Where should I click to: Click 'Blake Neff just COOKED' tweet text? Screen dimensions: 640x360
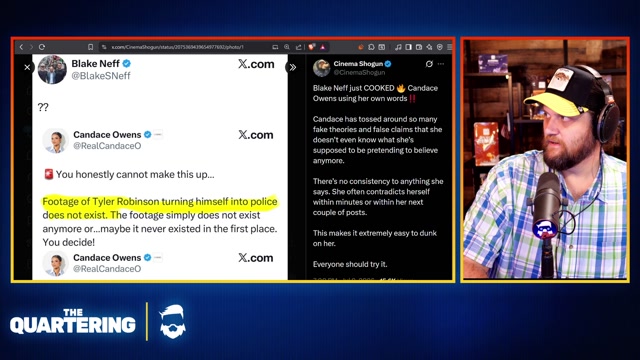tap(375, 93)
